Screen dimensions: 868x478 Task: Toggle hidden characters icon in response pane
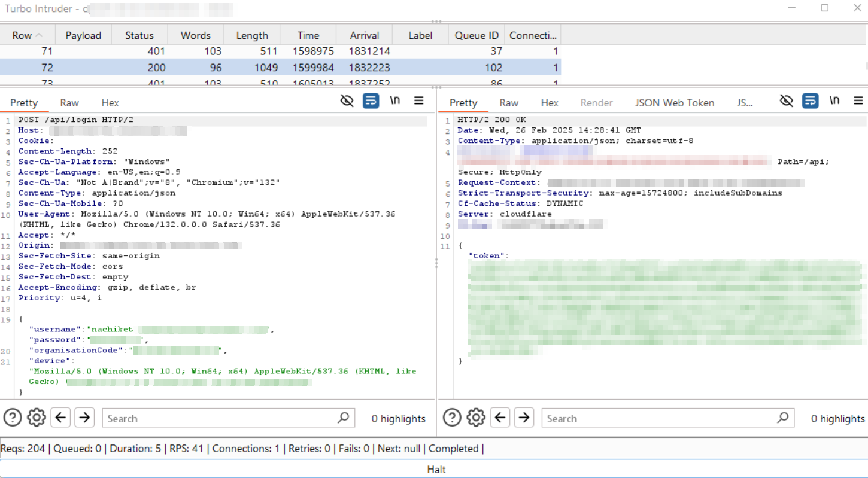[x=787, y=101]
